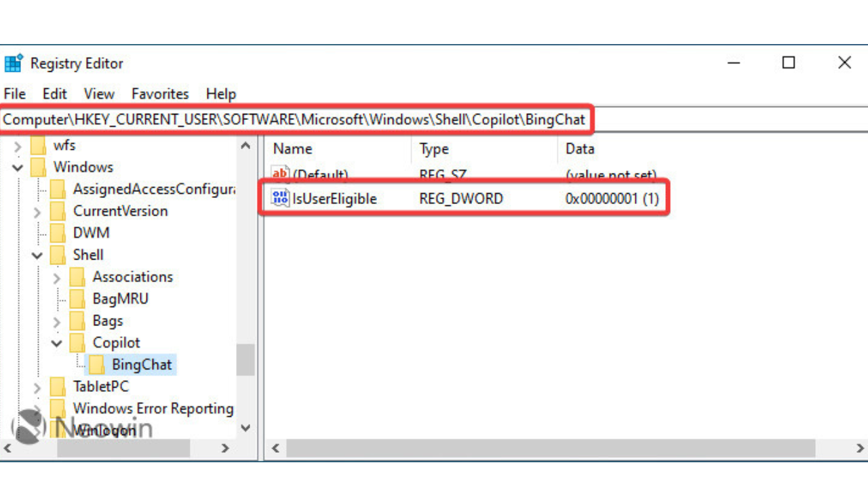Open the Favorites menu
868x488 pixels.
click(160, 94)
